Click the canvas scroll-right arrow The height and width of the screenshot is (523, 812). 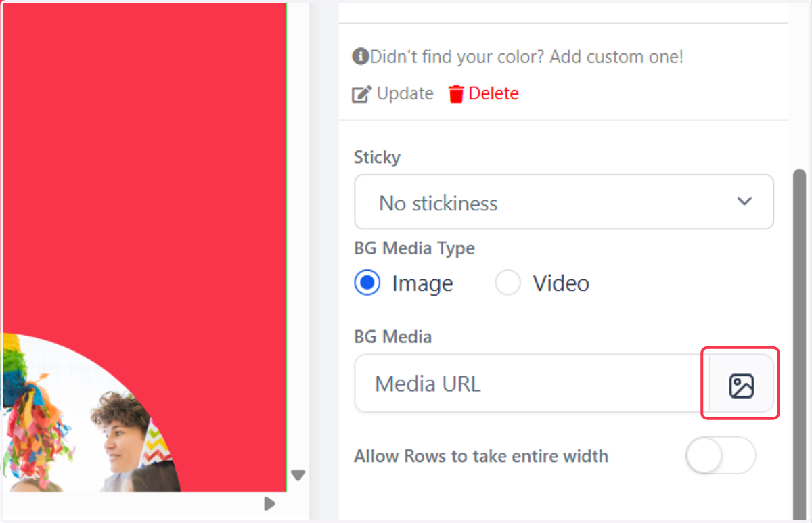pyautogui.click(x=269, y=503)
